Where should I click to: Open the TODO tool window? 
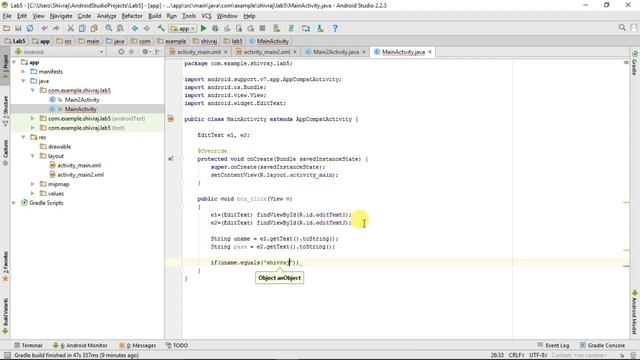pos(177,345)
